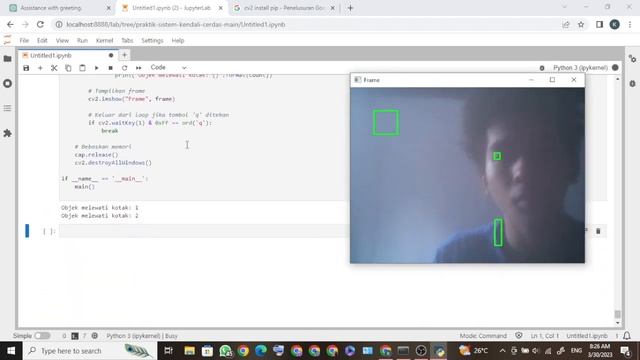Open Windows Start menu
Image resolution: width=640 pixels, height=360 pixels.
pyautogui.click(x=11, y=351)
